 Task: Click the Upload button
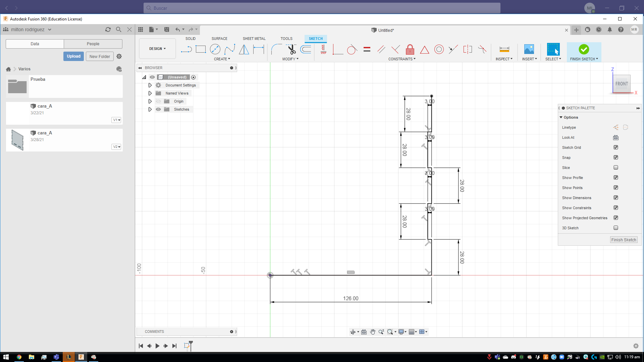pyautogui.click(x=73, y=56)
